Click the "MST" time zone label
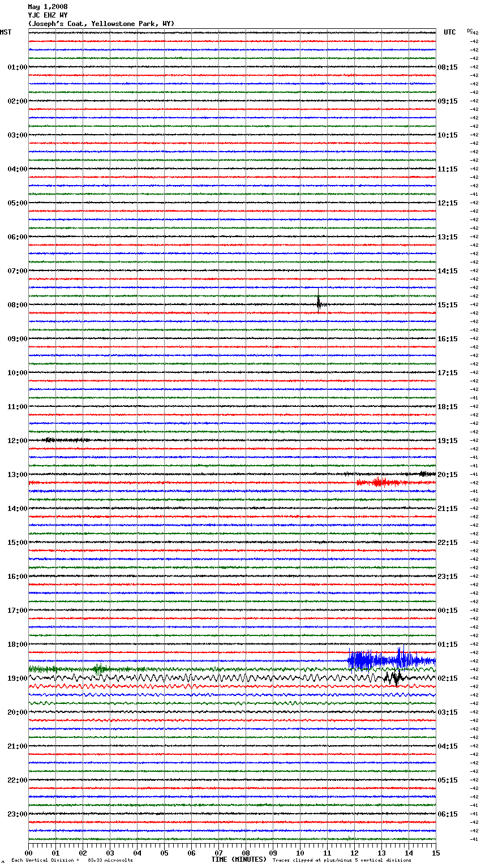Screen dimensions: 481x868 pyautogui.click(x=6, y=32)
